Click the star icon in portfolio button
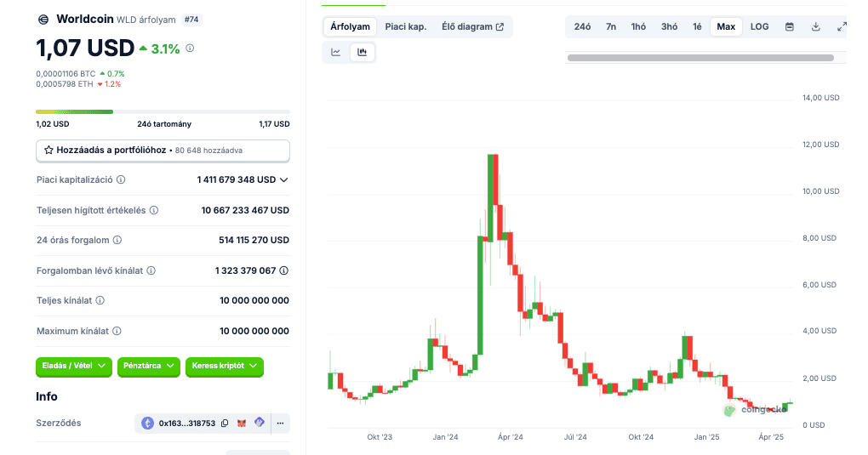 pos(49,150)
